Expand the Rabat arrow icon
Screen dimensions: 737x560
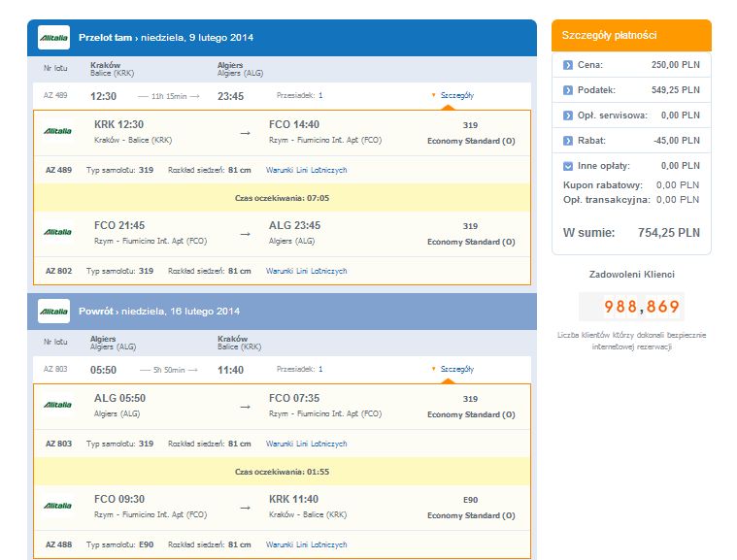point(568,141)
